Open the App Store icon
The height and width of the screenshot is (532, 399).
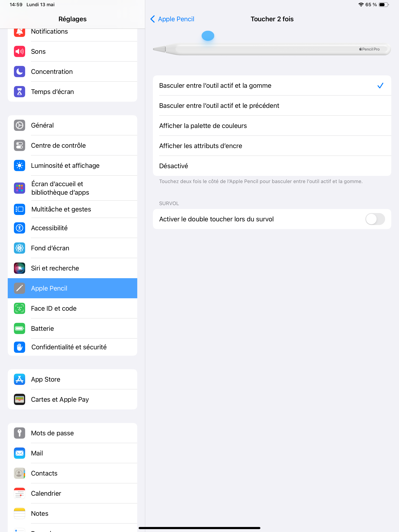click(x=20, y=379)
